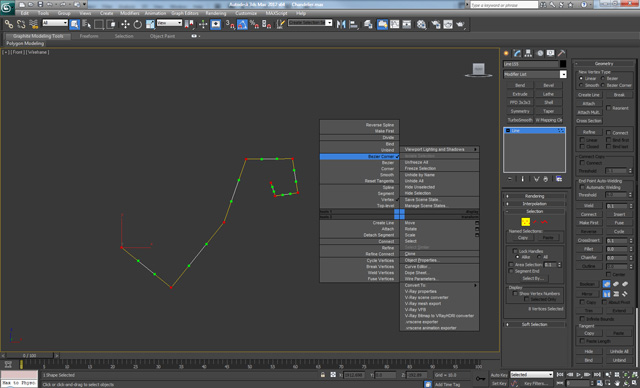Open the Hierarchy command panel tab
640x388 pixels.
click(x=529, y=53)
